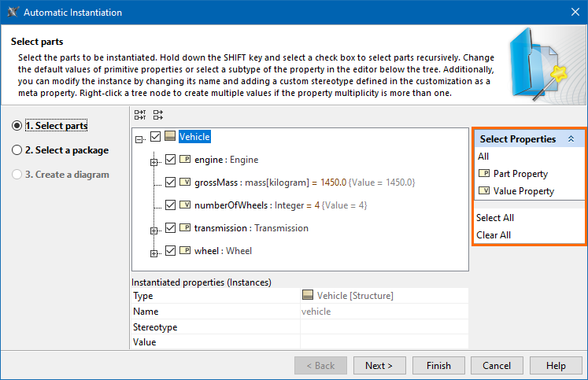The height and width of the screenshot is (380, 588).
Task: Click the Vehicle block icon in tree
Action: coord(170,136)
